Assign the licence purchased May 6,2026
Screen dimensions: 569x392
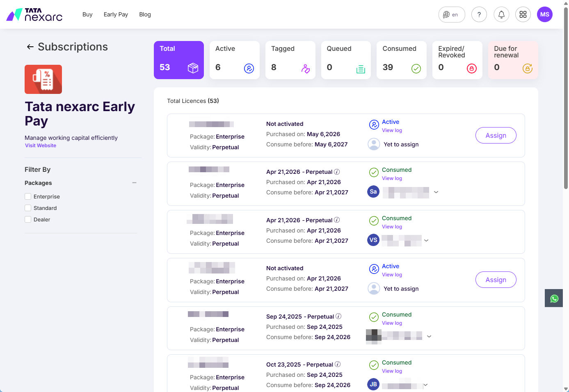point(496,135)
